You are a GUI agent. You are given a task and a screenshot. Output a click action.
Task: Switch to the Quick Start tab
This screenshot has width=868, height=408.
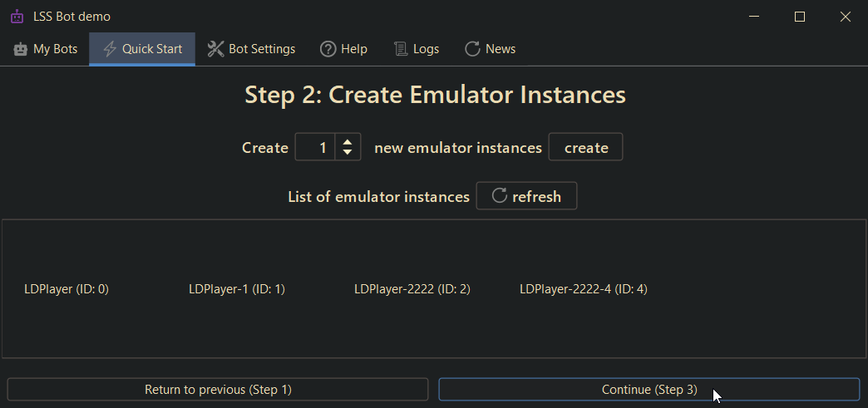point(142,49)
